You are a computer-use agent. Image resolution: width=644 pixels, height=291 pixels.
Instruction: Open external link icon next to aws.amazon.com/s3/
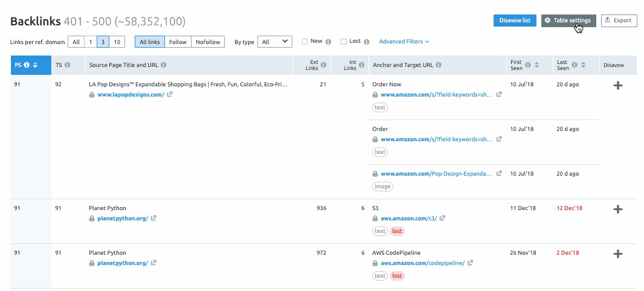click(x=442, y=218)
